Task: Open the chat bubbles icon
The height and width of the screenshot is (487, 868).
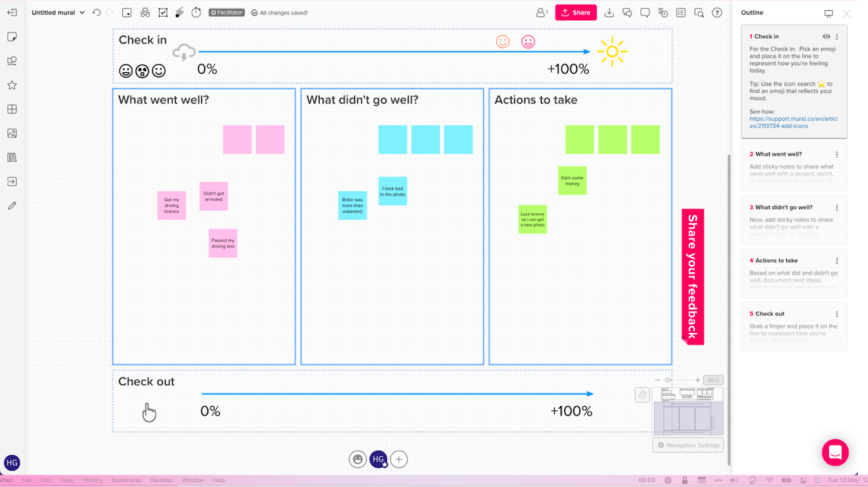Action: click(627, 12)
